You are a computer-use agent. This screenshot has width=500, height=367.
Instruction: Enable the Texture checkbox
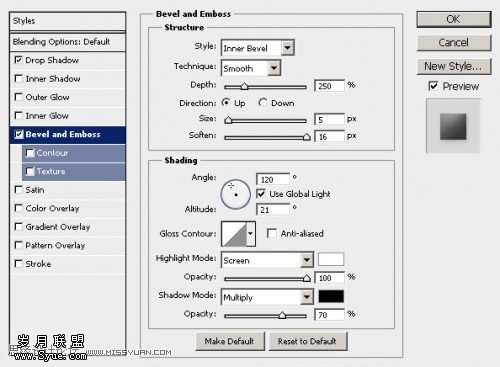[30, 171]
